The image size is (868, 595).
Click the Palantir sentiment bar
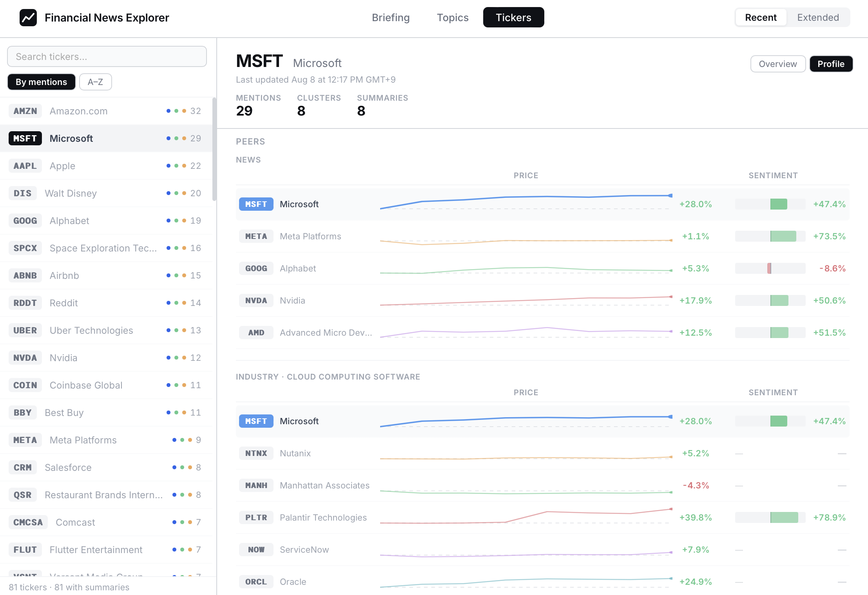coord(770,517)
